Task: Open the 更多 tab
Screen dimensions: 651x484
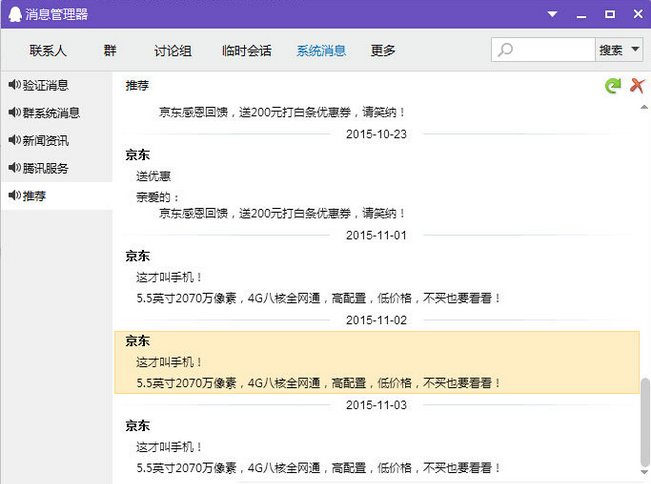Action: [383, 51]
